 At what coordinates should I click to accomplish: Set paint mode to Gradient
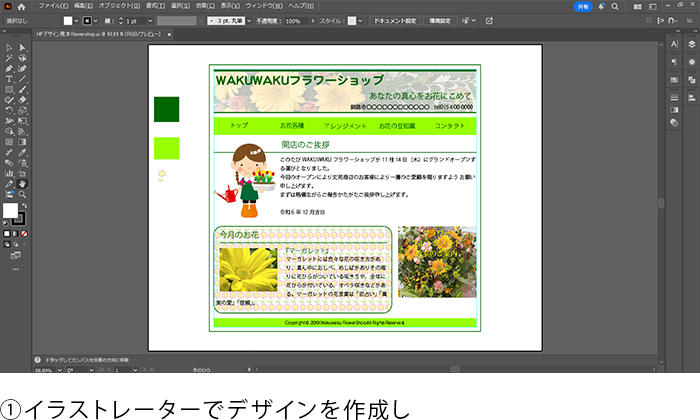(x=16, y=233)
